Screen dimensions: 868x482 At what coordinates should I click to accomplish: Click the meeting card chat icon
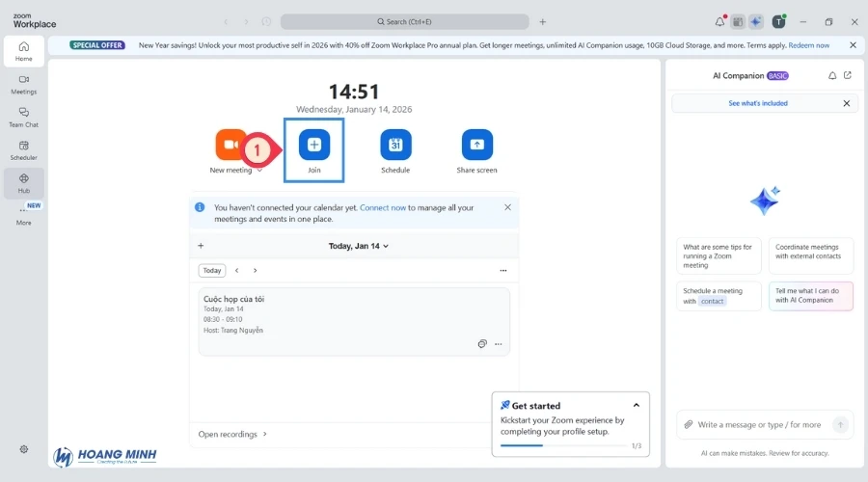[x=482, y=343]
